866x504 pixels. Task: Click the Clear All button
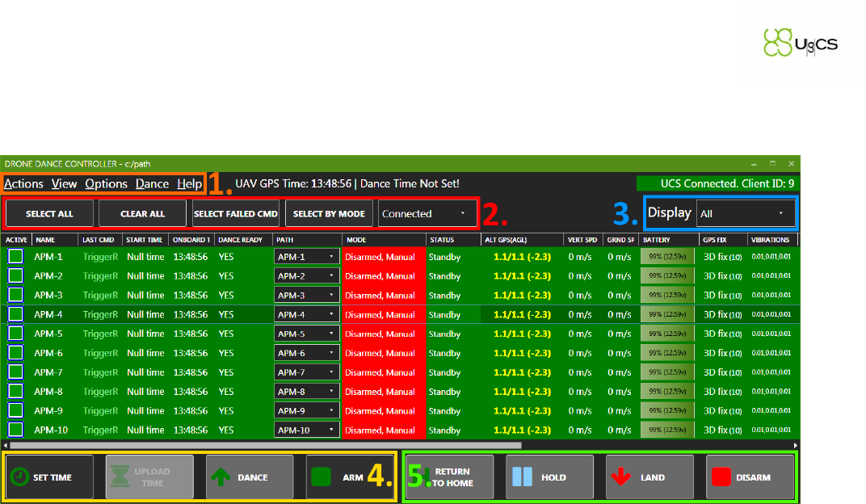click(142, 213)
